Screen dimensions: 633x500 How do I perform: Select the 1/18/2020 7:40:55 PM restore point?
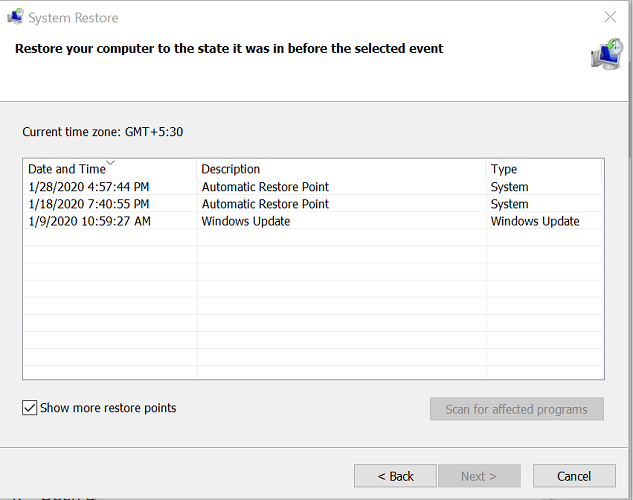pyautogui.click(x=313, y=204)
